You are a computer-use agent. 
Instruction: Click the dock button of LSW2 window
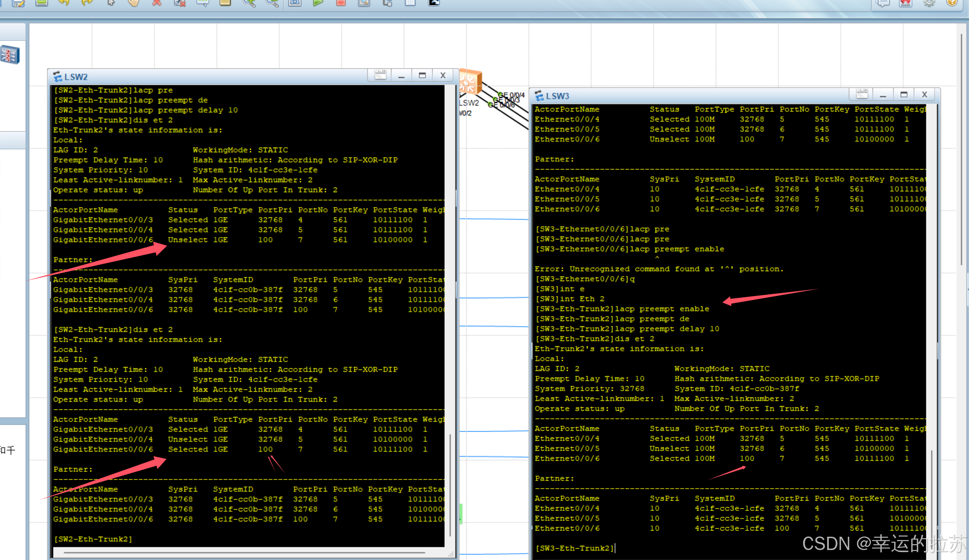(x=380, y=75)
